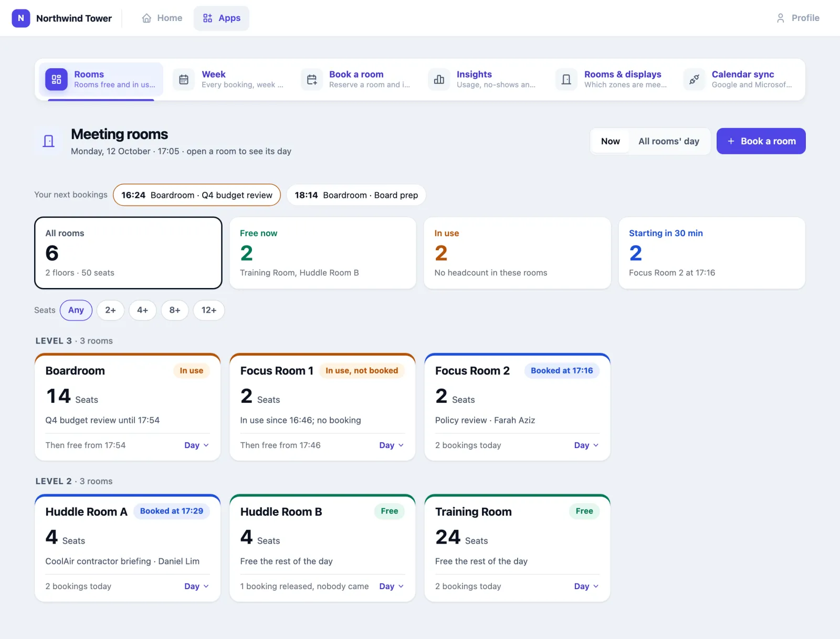Select the Now view toggle
840x639 pixels.
[x=610, y=141]
